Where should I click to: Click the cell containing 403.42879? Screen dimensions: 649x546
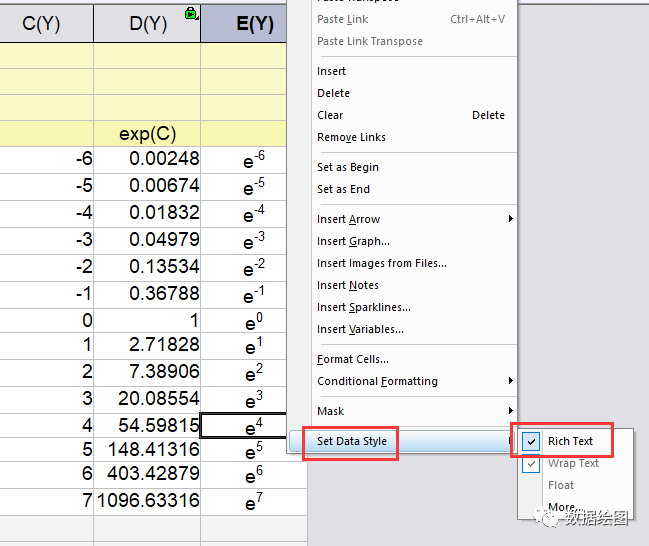click(x=147, y=474)
